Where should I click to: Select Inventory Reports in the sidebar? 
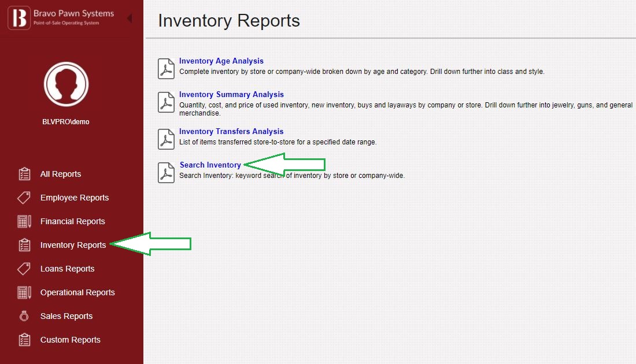click(x=73, y=245)
